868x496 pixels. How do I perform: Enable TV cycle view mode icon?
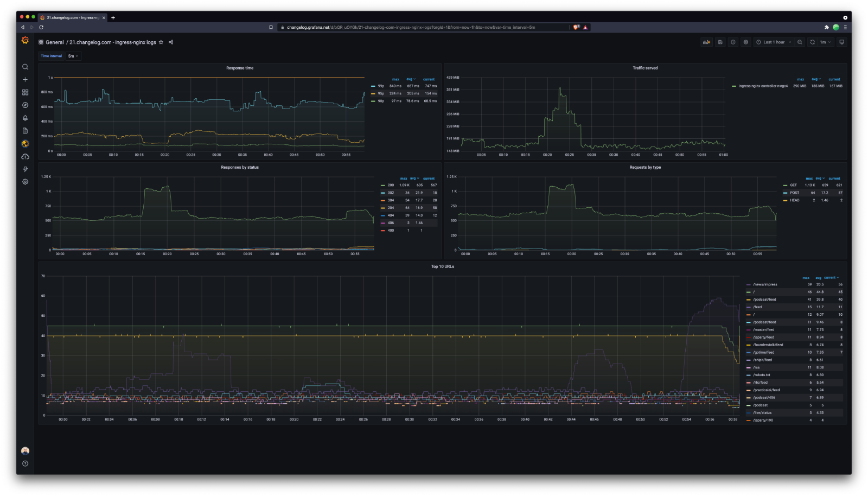pos(843,42)
